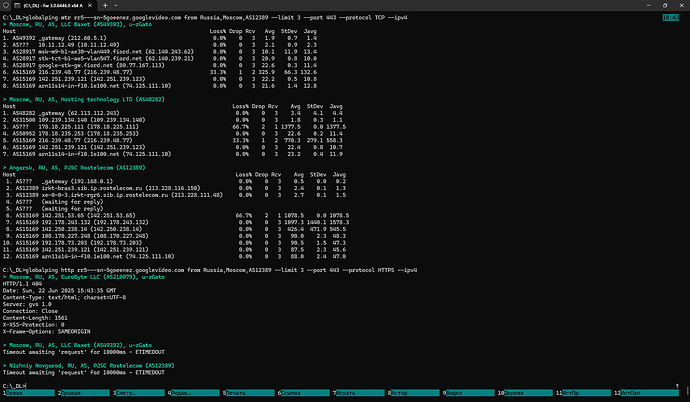Maximize or restore the terminal window

[665, 5]
